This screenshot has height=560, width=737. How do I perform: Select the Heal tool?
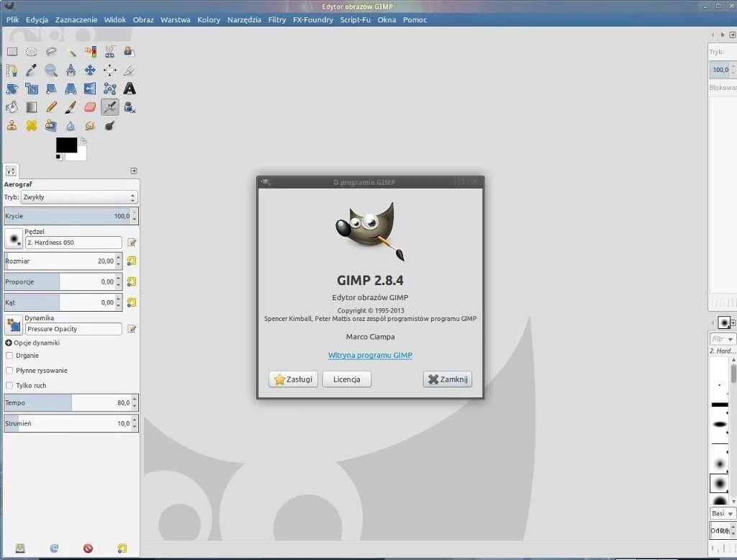point(32,125)
